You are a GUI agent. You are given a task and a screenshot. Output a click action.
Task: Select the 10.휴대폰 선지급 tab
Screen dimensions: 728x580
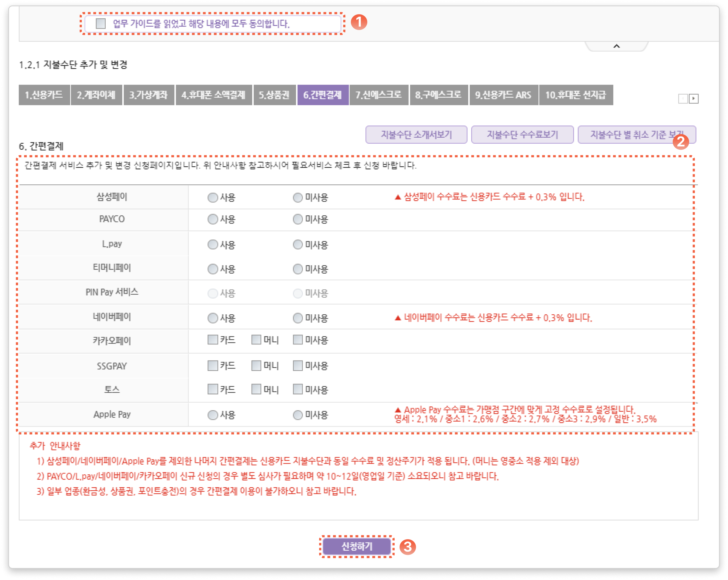(x=576, y=95)
